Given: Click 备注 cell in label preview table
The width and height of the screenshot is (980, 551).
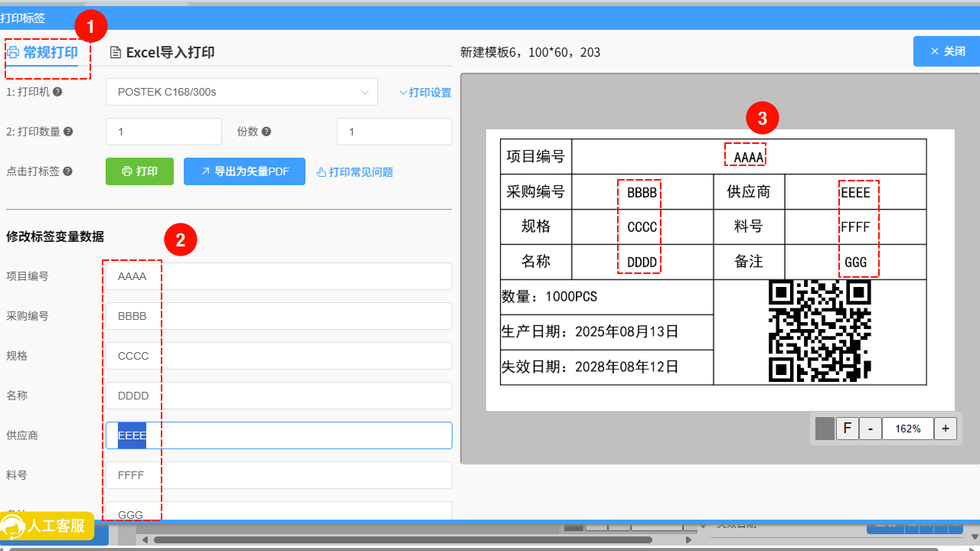Looking at the screenshot, I should [749, 262].
